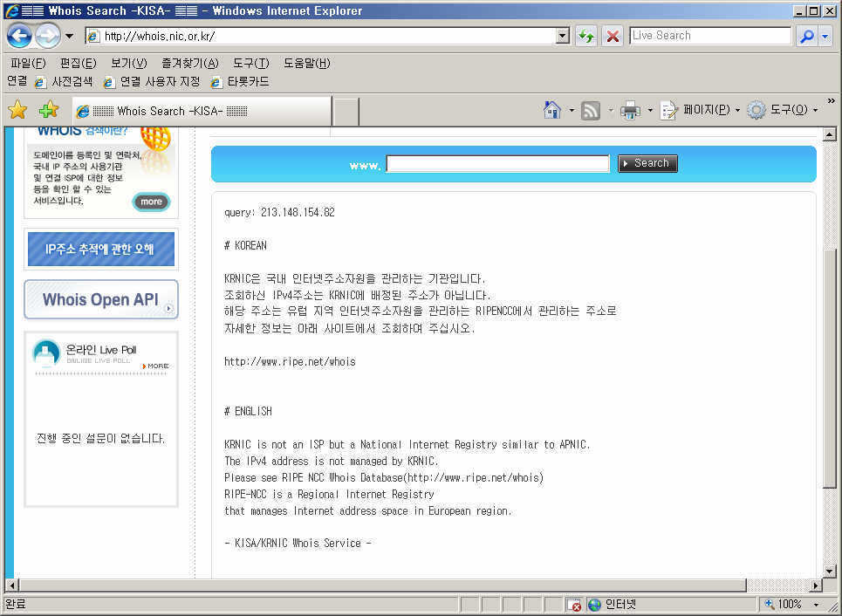Click the query: 213.148.154.82 text line

(x=279, y=213)
